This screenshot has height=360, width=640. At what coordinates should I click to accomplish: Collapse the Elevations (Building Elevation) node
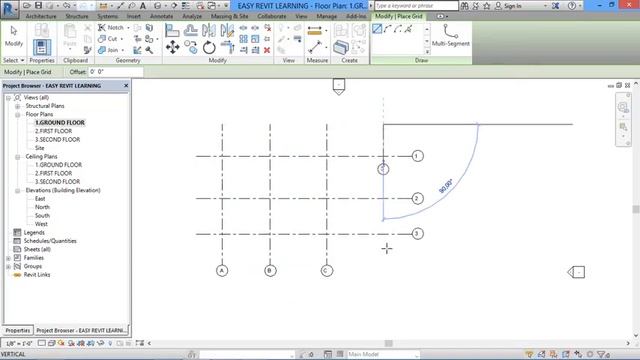(18, 191)
